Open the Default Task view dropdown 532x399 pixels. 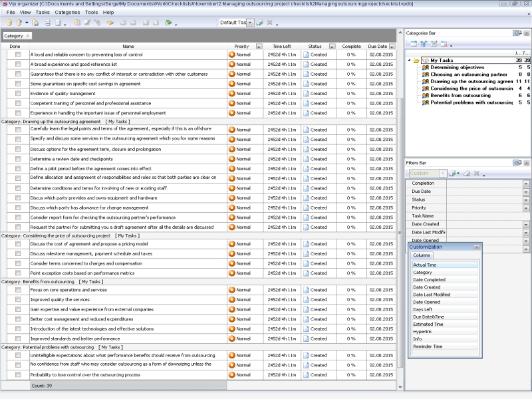[x=251, y=23]
